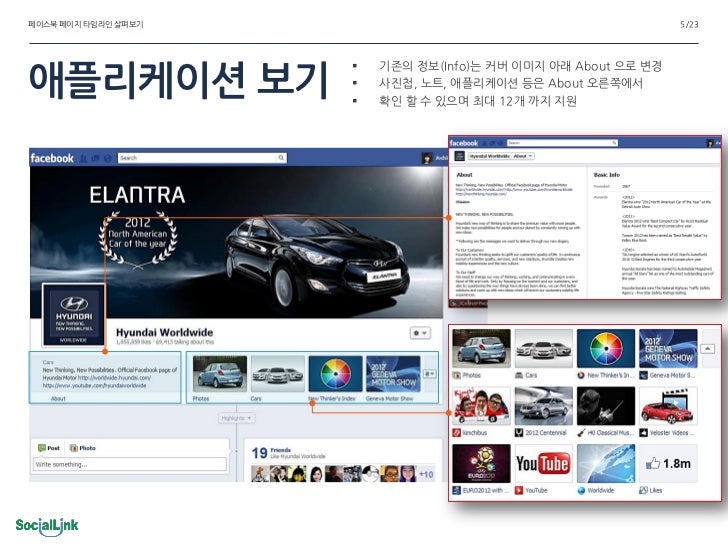Image resolution: width=728 pixels, height=546 pixels.
Task: Open messages icon in Facebook header
Action: [95, 158]
